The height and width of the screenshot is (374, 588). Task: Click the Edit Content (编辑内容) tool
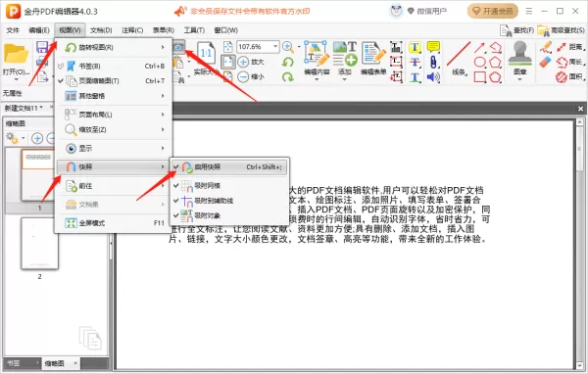pos(317,59)
